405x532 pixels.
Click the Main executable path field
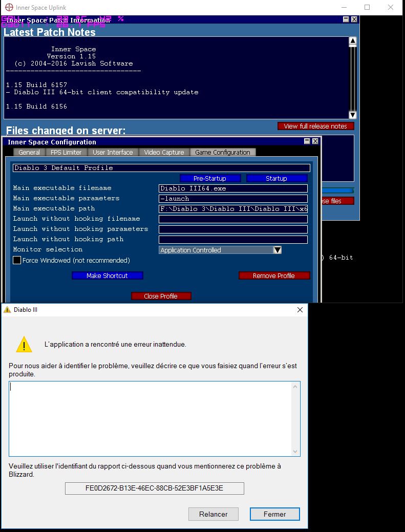coord(233,209)
